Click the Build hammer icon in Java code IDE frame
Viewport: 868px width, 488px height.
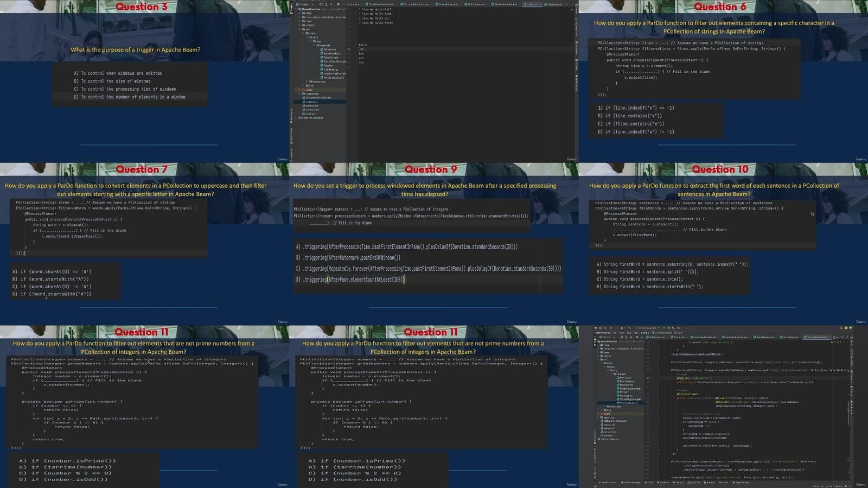pos(629,328)
